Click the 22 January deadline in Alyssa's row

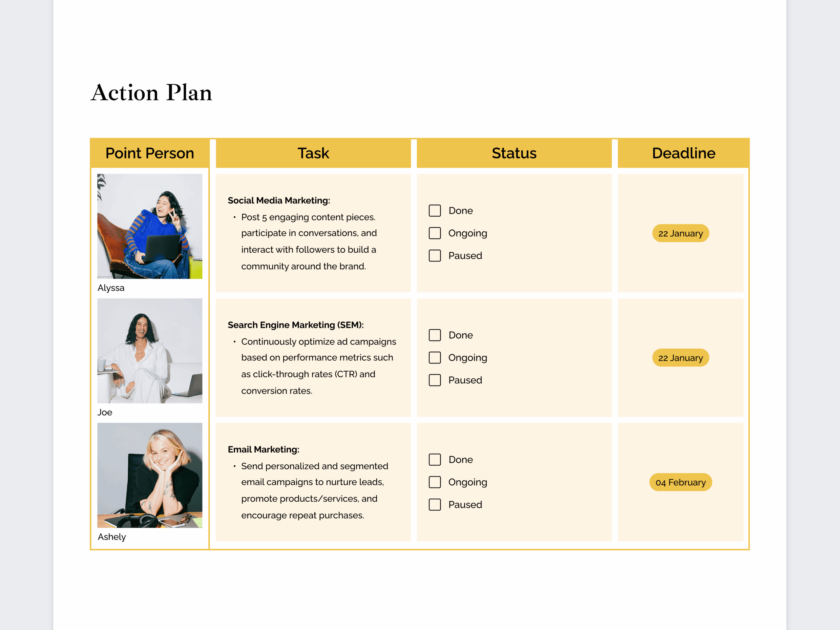pyautogui.click(x=681, y=233)
